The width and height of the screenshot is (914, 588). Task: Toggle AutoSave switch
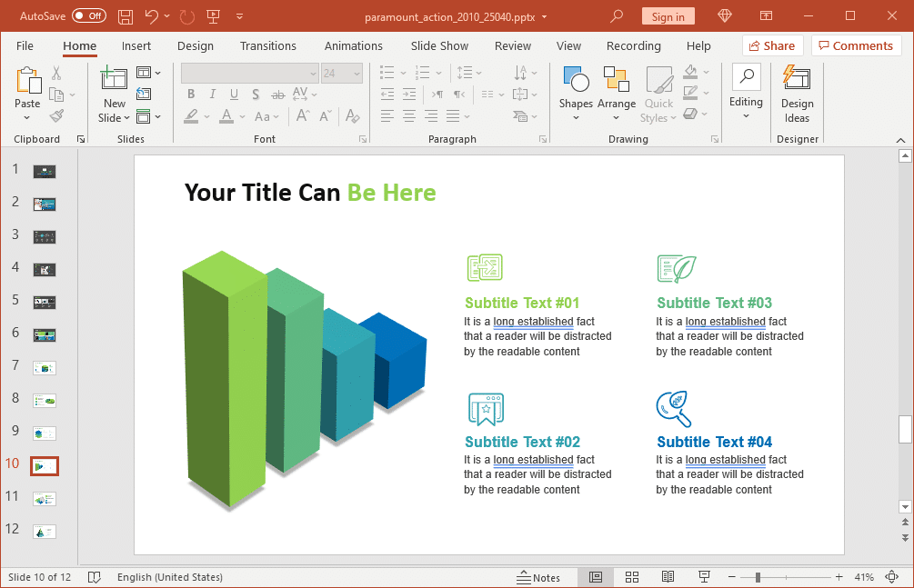point(89,16)
